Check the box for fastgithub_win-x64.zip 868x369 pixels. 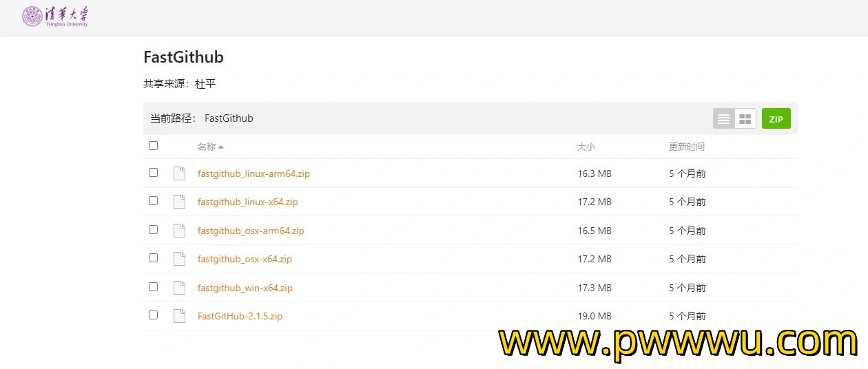point(153,286)
